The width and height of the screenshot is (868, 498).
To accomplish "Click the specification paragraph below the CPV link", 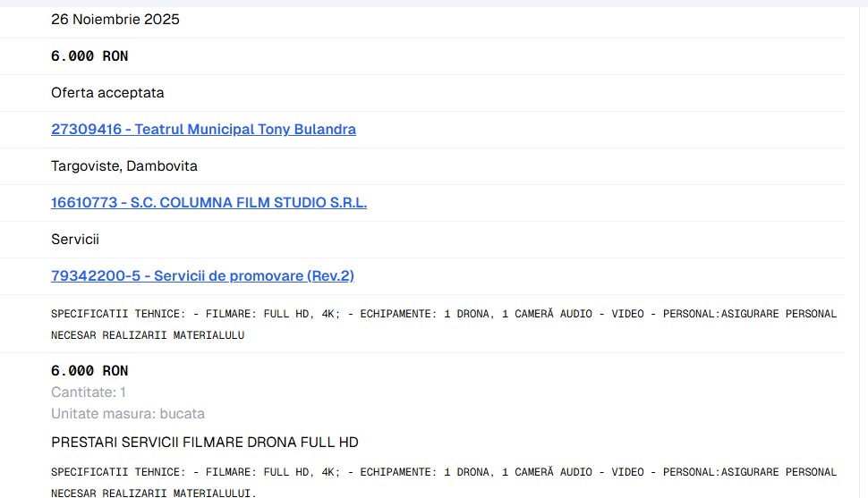I will click(x=443, y=325).
